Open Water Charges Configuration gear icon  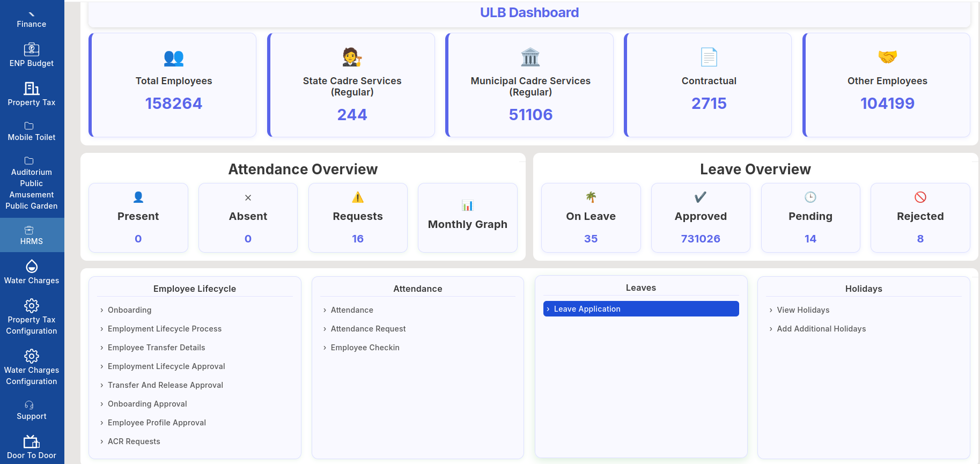[32, 356]
